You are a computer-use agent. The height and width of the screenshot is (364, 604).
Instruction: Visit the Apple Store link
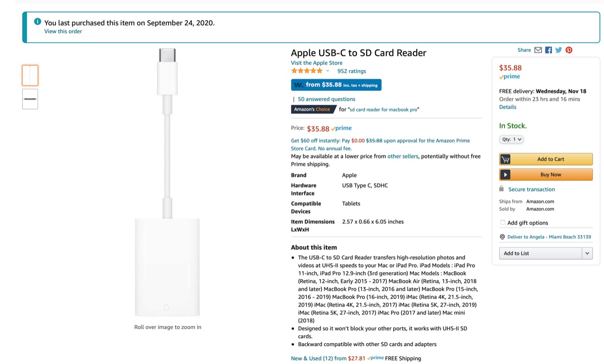(317, 63)
